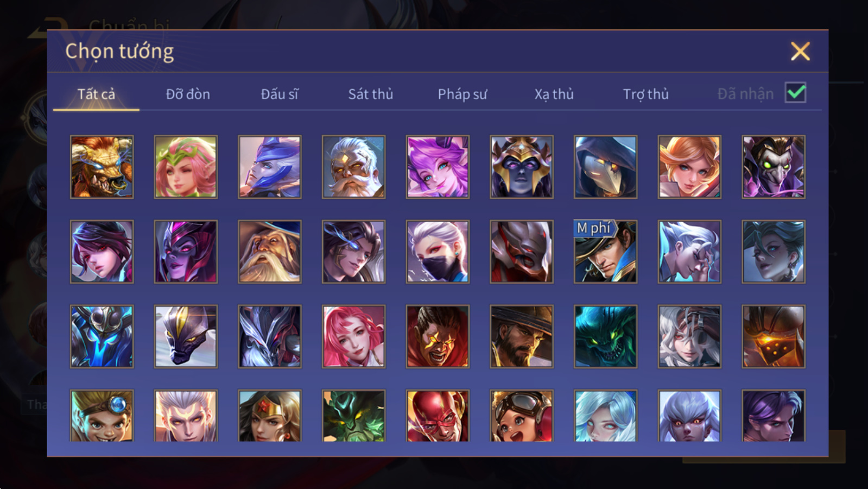Select the purple-haired bunny girl hero
This screenshot has height=489, width=868.
click(438, 167)
